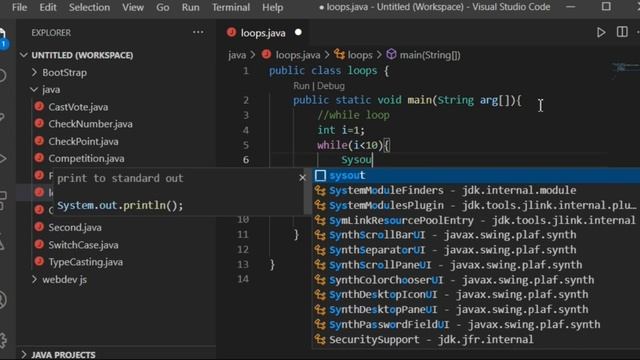This screenshot has height=360, width=640.
Task: Open TypeCasting.java file
Action: 85,262
